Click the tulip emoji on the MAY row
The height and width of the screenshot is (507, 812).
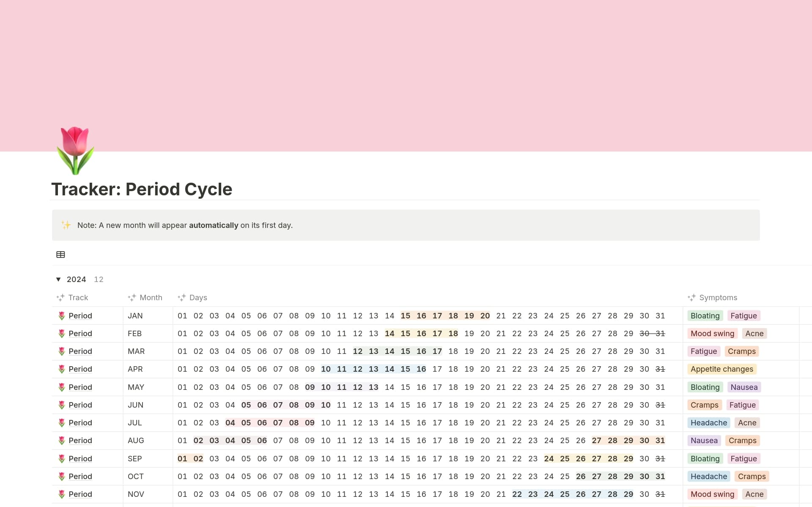click(61, 387)
